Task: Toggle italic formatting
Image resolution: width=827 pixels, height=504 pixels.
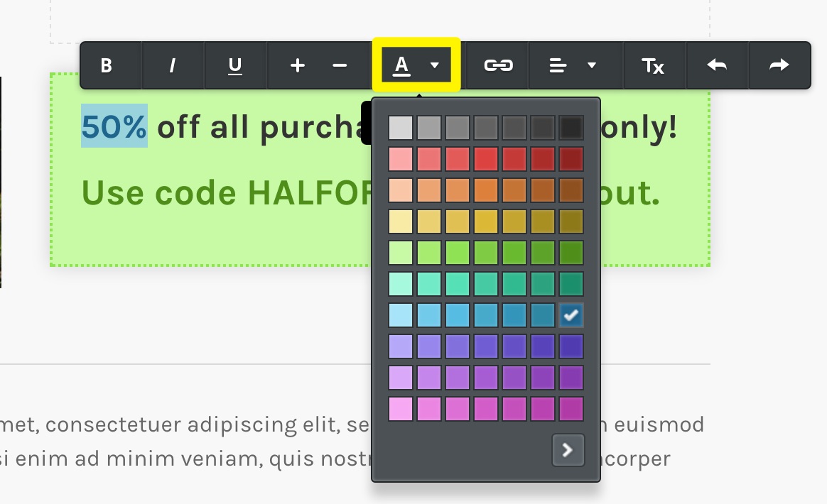Action: tap(173, 65)
